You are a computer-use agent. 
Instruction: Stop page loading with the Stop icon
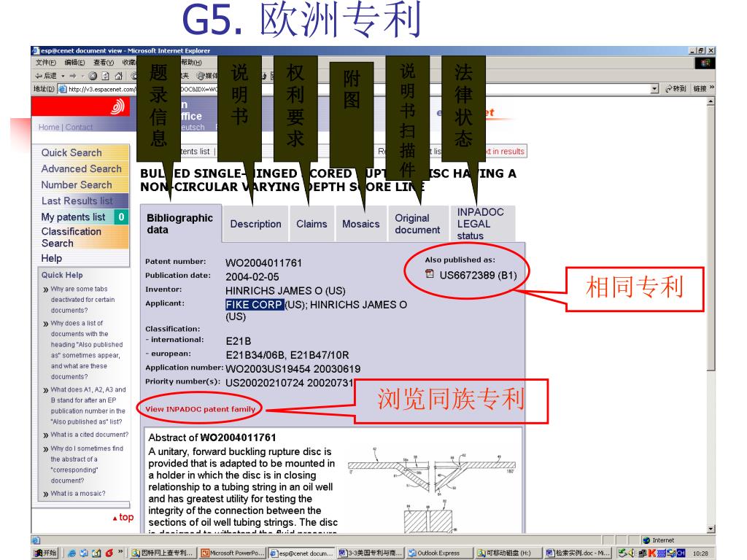click(93, 76)
